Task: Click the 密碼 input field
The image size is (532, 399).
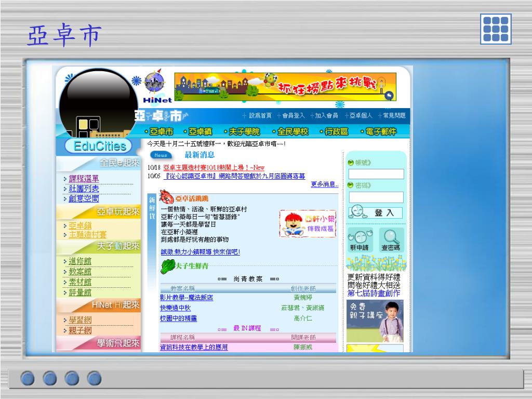Action: point(376,197)
